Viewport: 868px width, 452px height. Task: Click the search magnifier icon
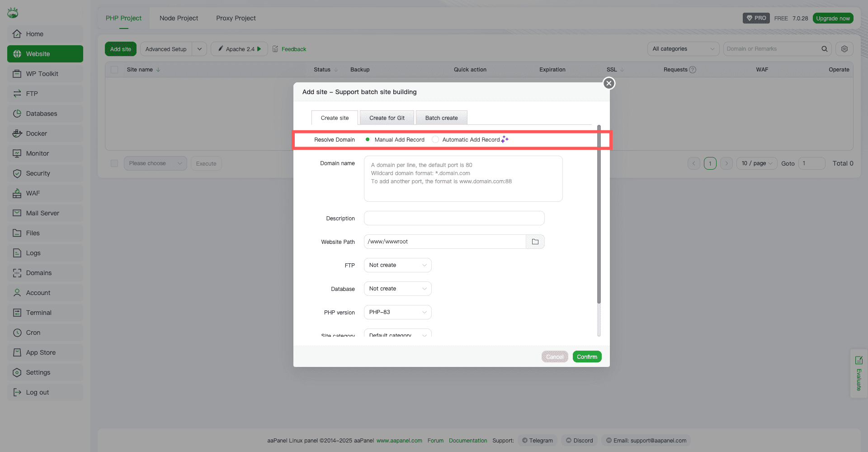824,49
